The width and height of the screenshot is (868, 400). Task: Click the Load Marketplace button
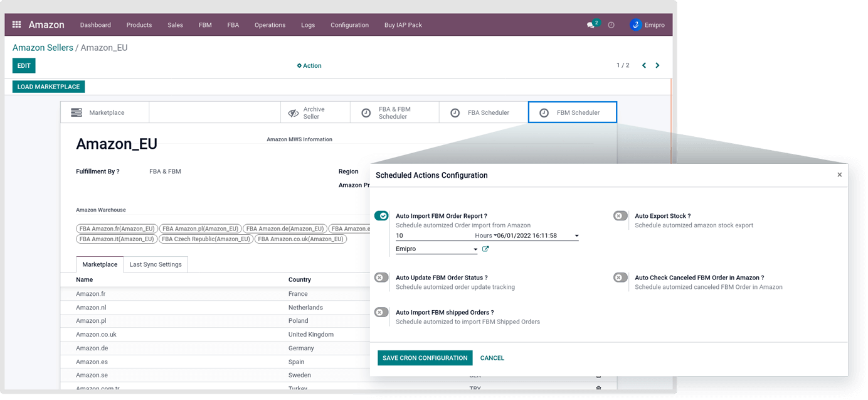coord(48,87)
